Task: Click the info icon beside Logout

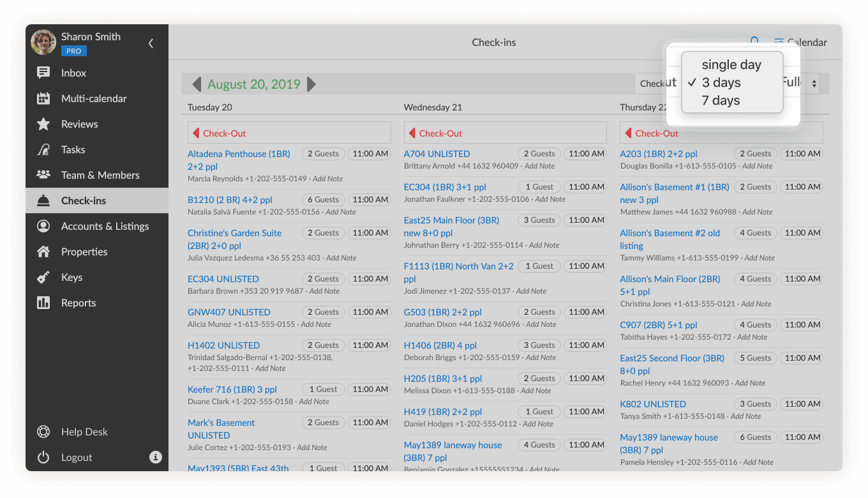Action: coord(156,457)
